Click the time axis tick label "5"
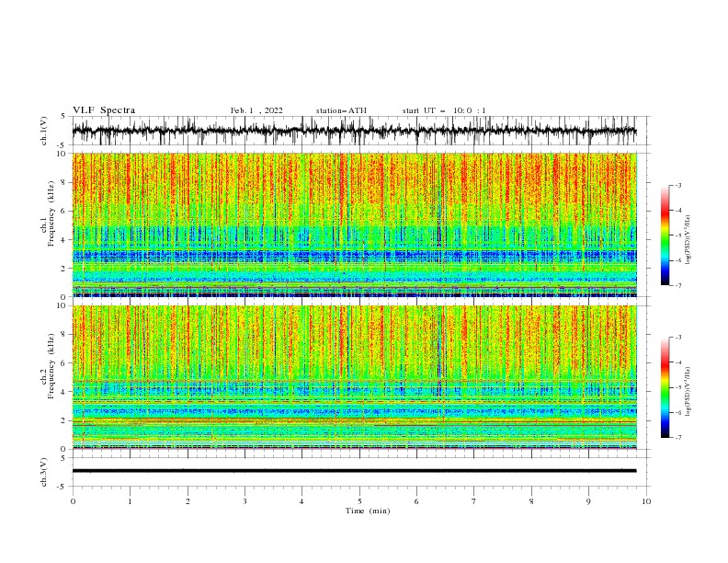 (359, 501)
